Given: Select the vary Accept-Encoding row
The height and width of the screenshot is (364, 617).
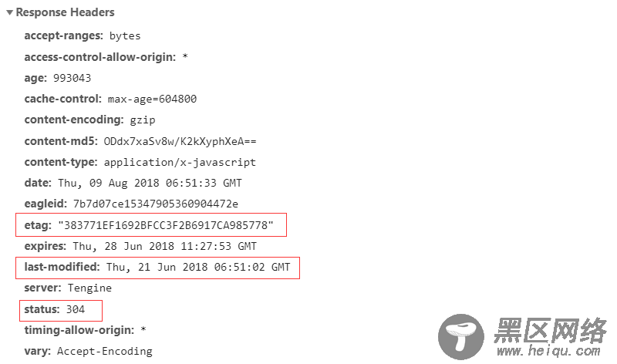Looking at the screenshot, I should tap(88, 351).
